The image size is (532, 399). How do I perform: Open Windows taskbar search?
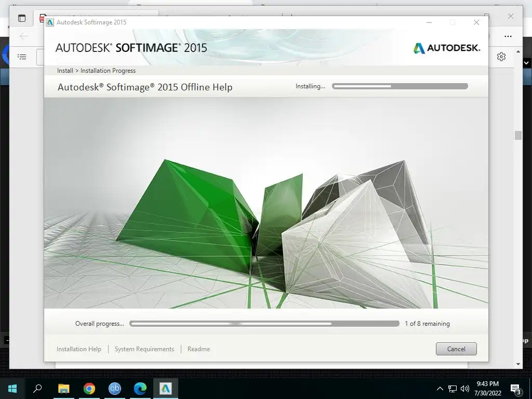tap(37, 389)
